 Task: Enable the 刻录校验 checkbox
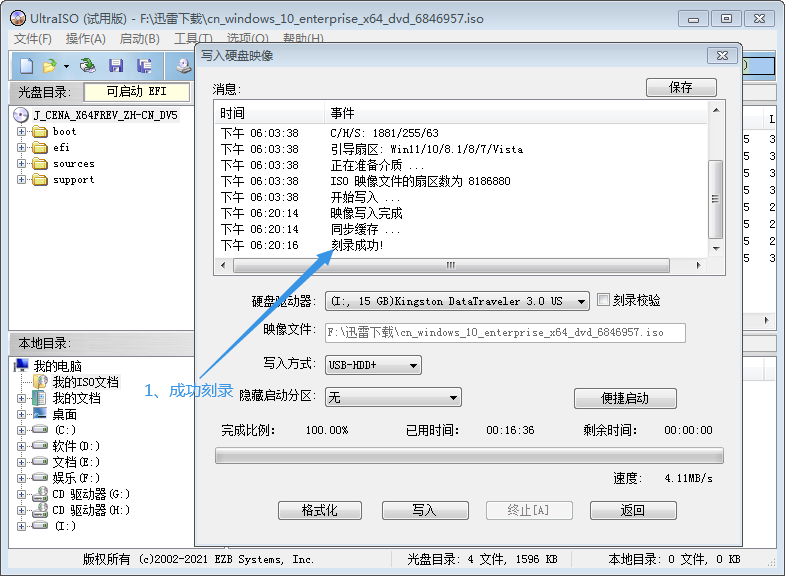coord(604,300)
